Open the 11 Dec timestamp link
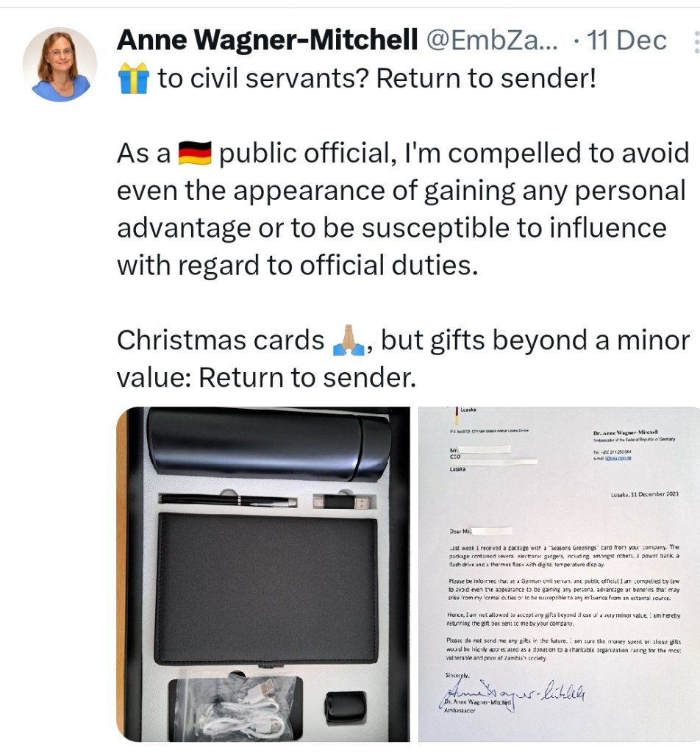This screenshot has width=700, height=753. (x=626, y=40)
